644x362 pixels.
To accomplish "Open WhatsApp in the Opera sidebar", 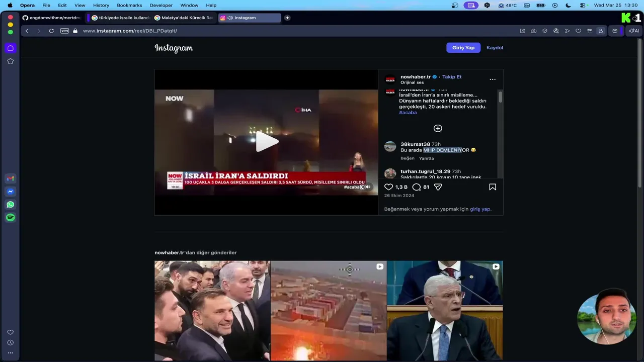I will point(10,205).
